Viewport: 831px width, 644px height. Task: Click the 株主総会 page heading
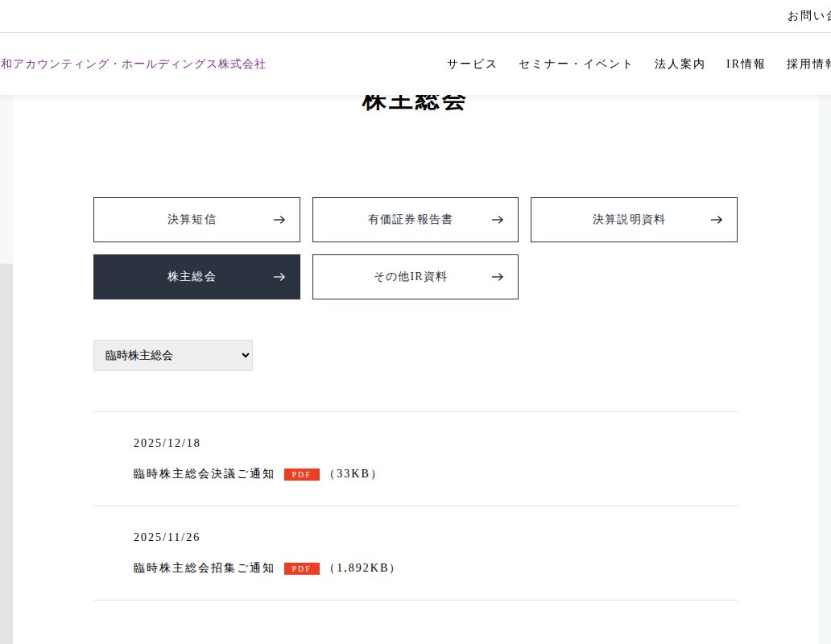point(414,102)
